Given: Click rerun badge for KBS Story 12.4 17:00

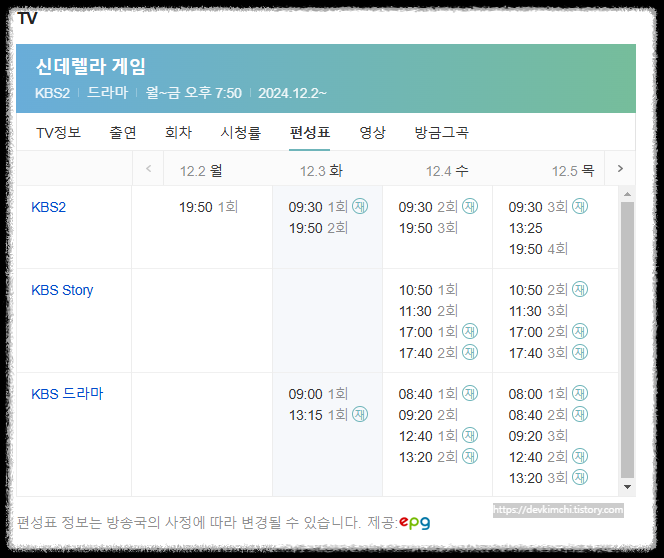Looking at the screenshot, I should coord(470,331).
